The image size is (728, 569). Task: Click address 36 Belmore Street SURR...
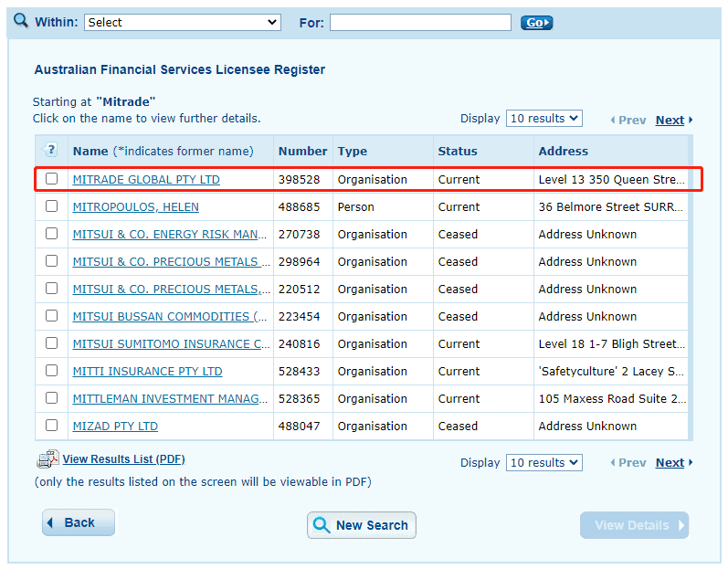[x=610, y=207]
